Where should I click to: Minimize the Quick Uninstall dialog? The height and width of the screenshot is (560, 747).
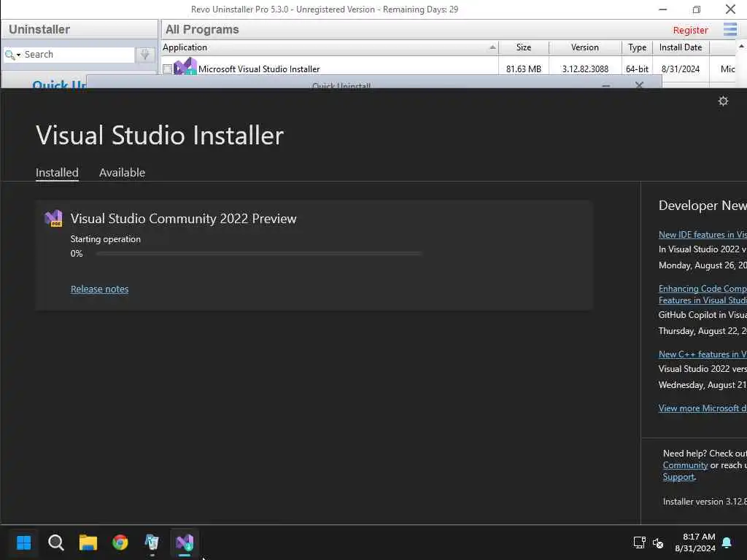[x=606, y=86]
